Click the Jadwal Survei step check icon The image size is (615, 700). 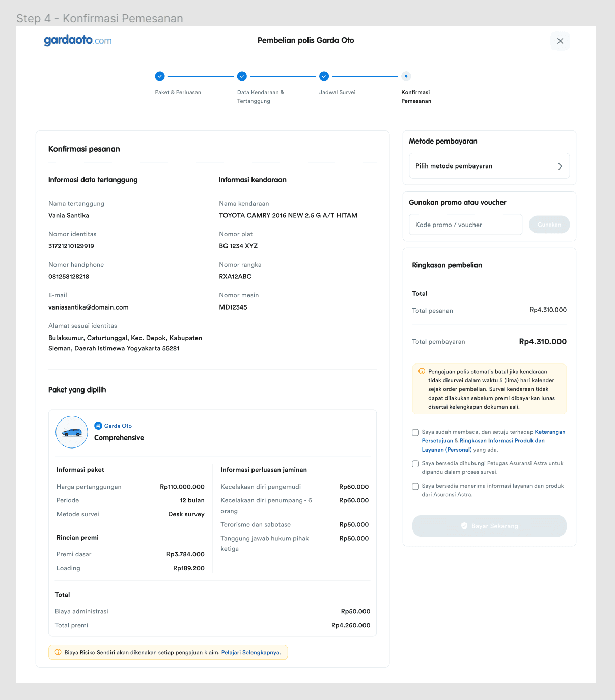click(324, 76)
